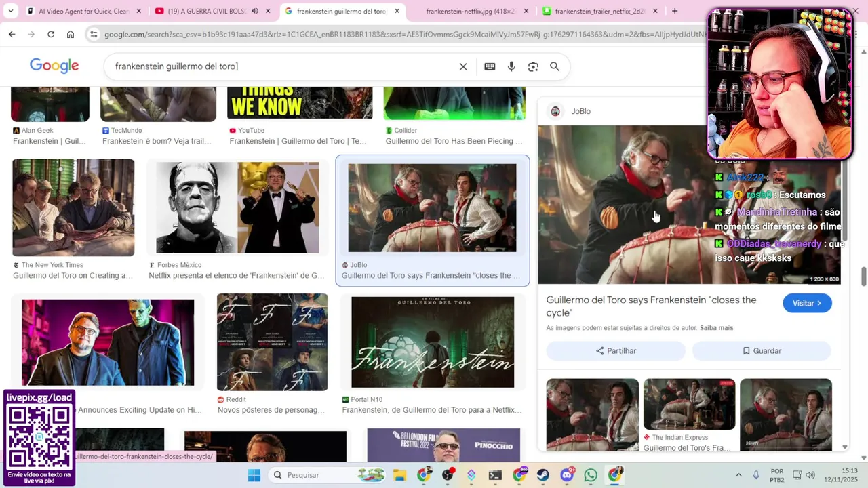
Task: Open OBS Studio from the taskbar
Action: click(448, 475)
